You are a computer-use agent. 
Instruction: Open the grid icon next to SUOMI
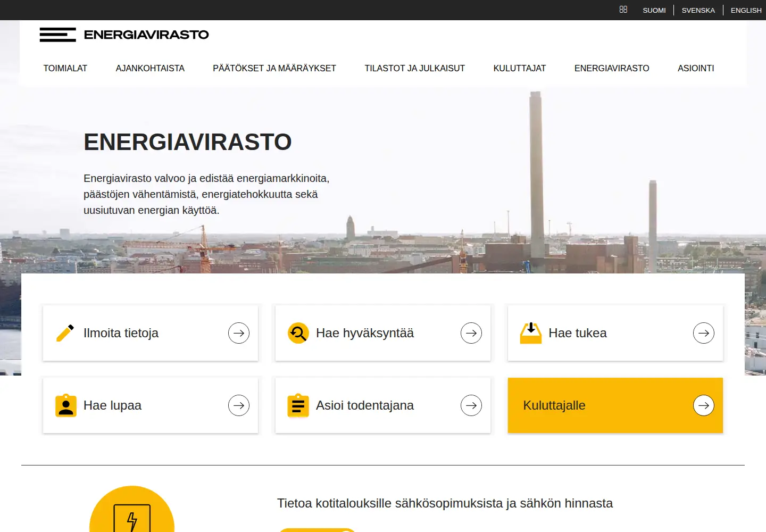pyautogui.click(x=623, y=10)
